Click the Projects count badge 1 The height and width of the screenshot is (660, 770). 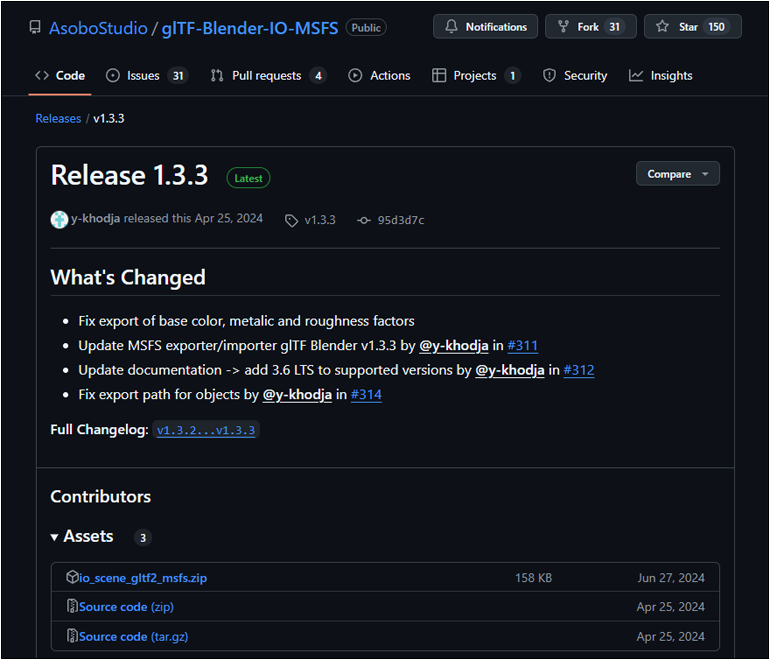tap(513, 76)
